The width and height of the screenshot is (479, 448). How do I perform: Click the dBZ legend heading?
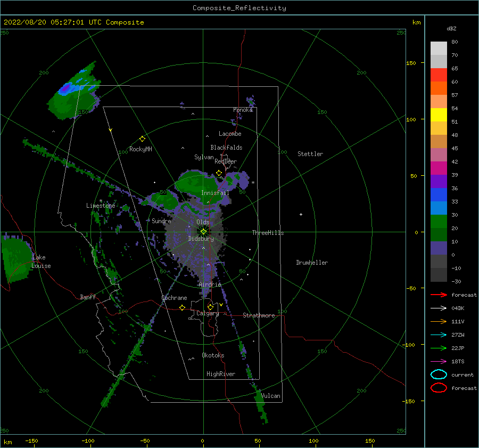(x=451, y=28)
